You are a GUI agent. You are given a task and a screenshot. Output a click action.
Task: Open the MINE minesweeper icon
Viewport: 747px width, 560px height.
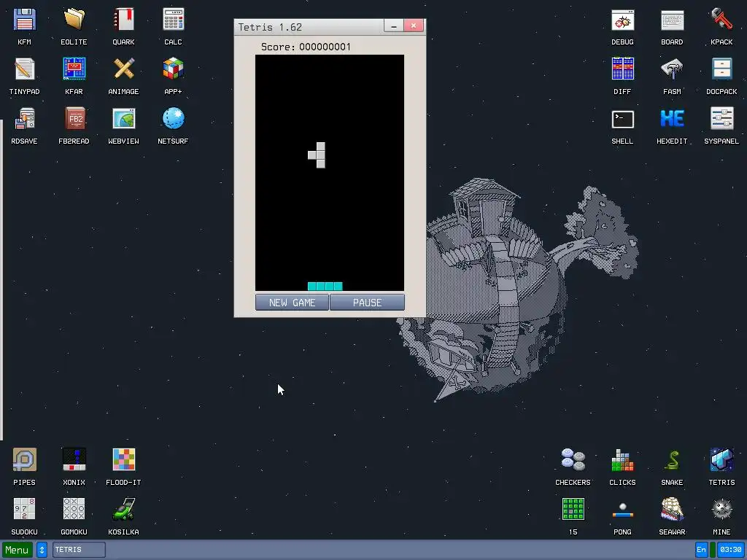tap(721, 510)
